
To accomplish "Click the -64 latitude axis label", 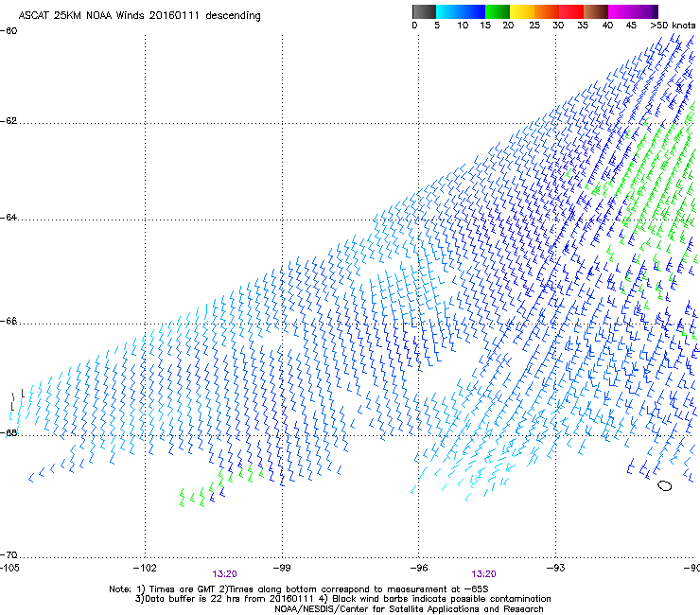I will (x=9, y=218).
